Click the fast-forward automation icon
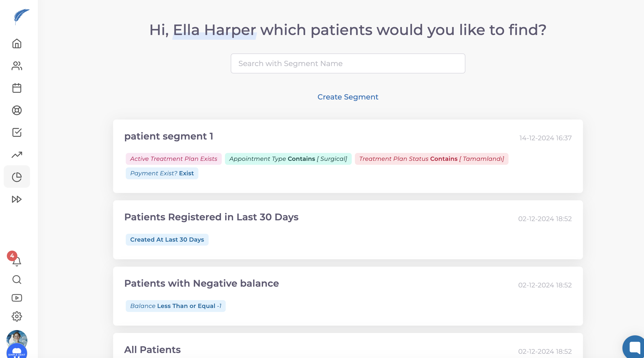644x358 pixels. (17, 199)
